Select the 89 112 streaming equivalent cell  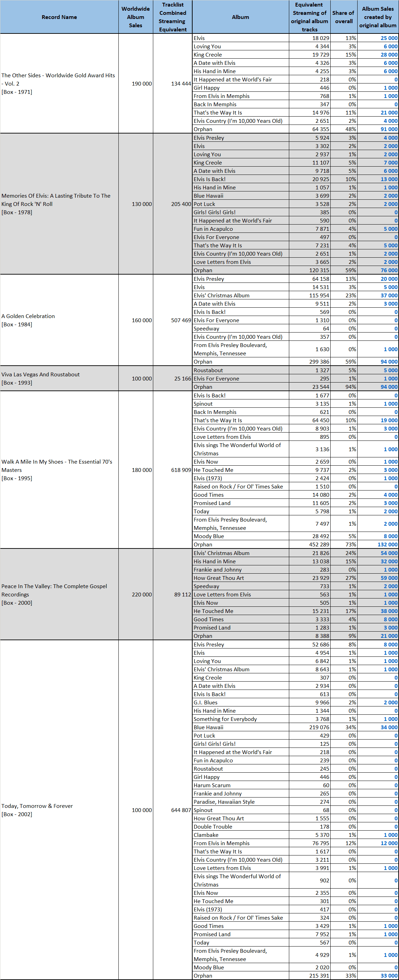(x=173, y=594)
